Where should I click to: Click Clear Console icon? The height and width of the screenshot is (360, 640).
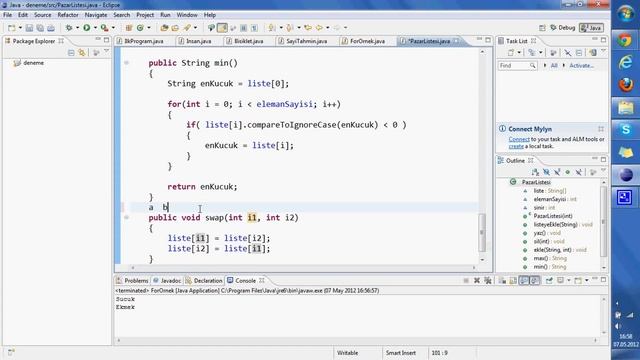click(x=502, y=280)
